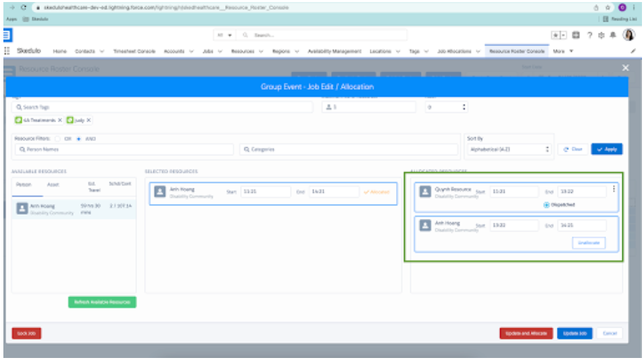Expand the Jobs nav dropdown chevron
The image size is (644, 360).
[220, 51]
